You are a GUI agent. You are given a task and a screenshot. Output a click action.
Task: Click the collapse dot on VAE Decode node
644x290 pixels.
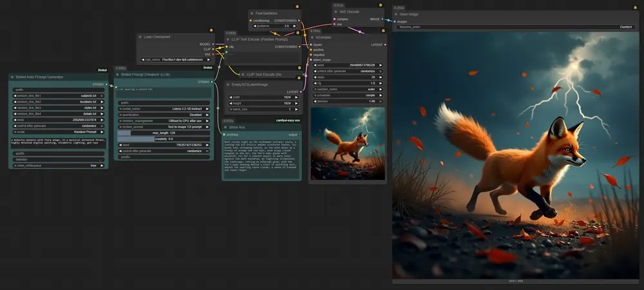(x=336, y=12)
